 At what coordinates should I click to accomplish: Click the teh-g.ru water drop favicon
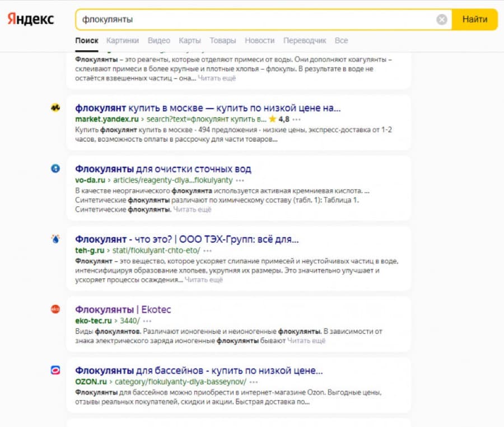[55, 239]
